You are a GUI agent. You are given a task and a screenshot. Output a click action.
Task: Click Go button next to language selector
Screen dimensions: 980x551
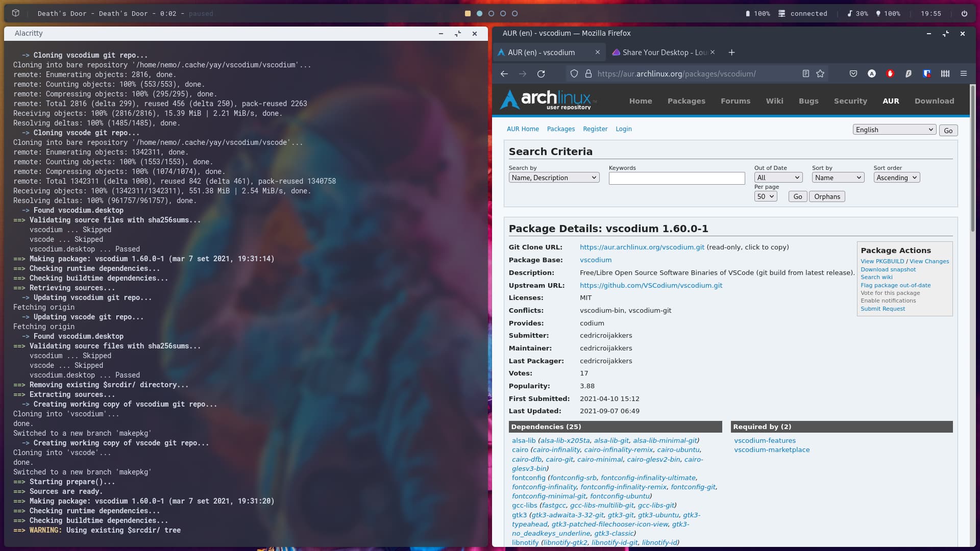tap(948, 130)
